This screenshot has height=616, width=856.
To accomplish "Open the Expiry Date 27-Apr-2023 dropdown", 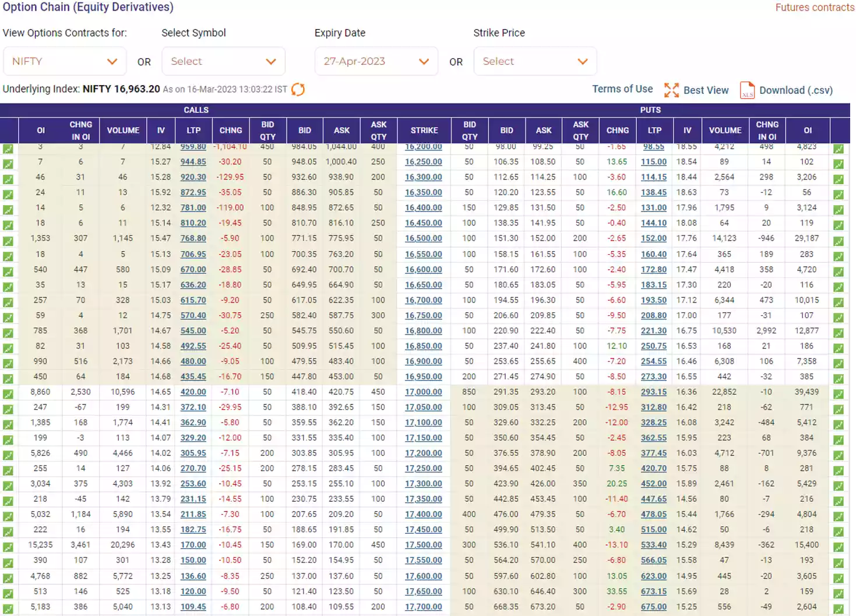I will tap(376, 61).
